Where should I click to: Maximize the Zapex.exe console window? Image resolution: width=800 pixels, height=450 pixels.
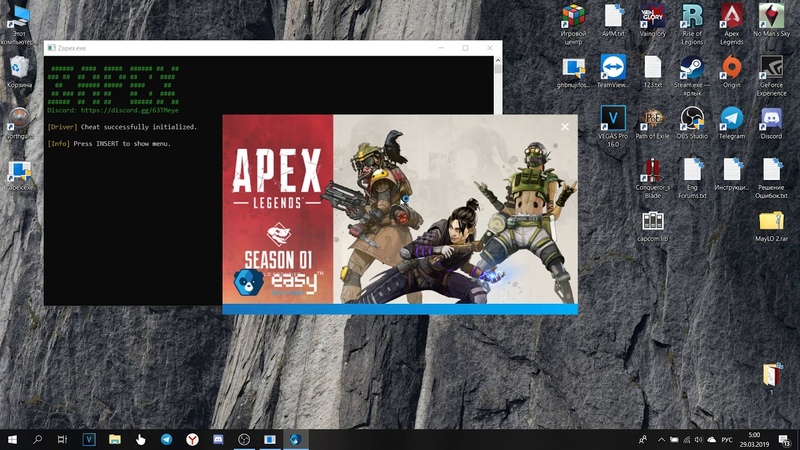465,48
